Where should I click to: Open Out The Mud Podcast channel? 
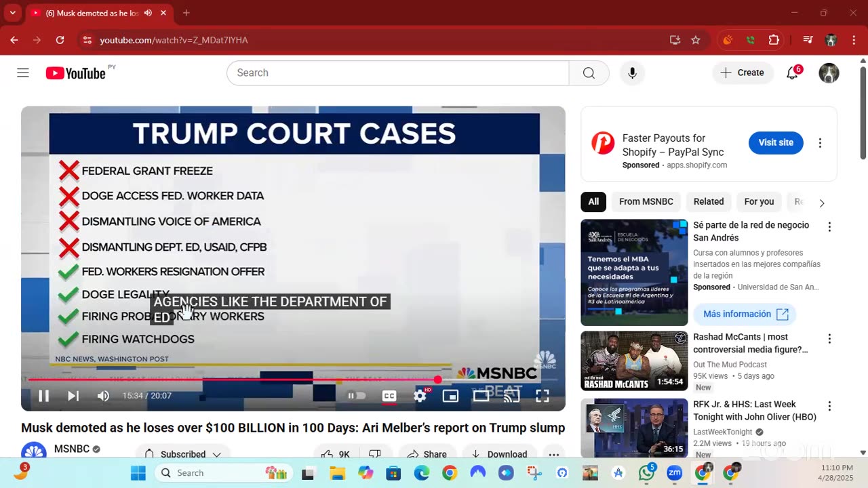(x=730, y=365)
